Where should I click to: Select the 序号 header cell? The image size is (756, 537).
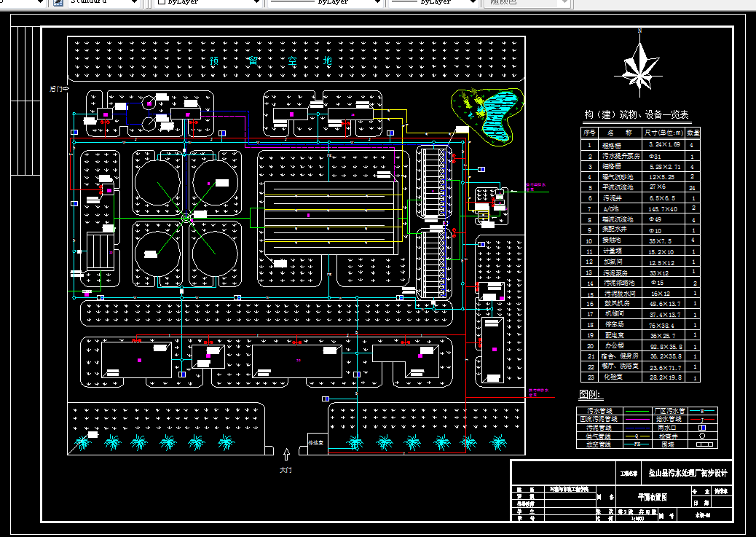(589, 132)
